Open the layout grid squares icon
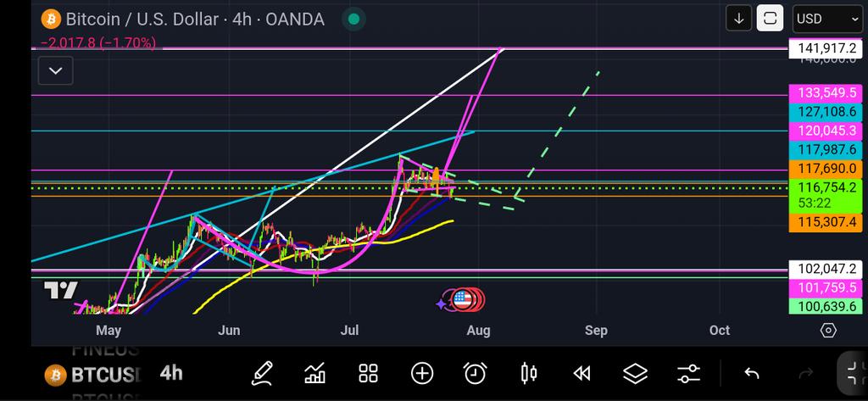Image resolution: width=868 pixels, height=401 pixels. point(368,373)
